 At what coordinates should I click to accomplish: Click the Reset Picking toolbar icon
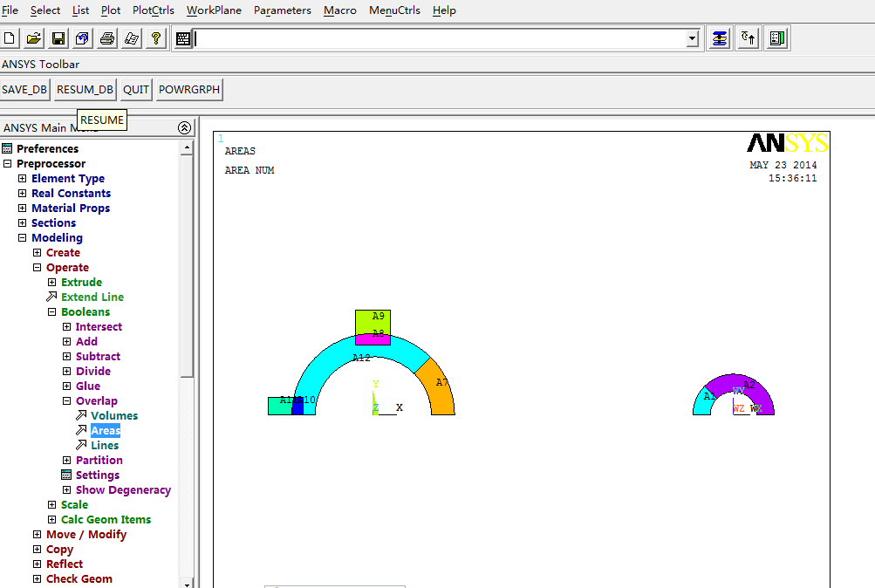click(x=748, y=38)
